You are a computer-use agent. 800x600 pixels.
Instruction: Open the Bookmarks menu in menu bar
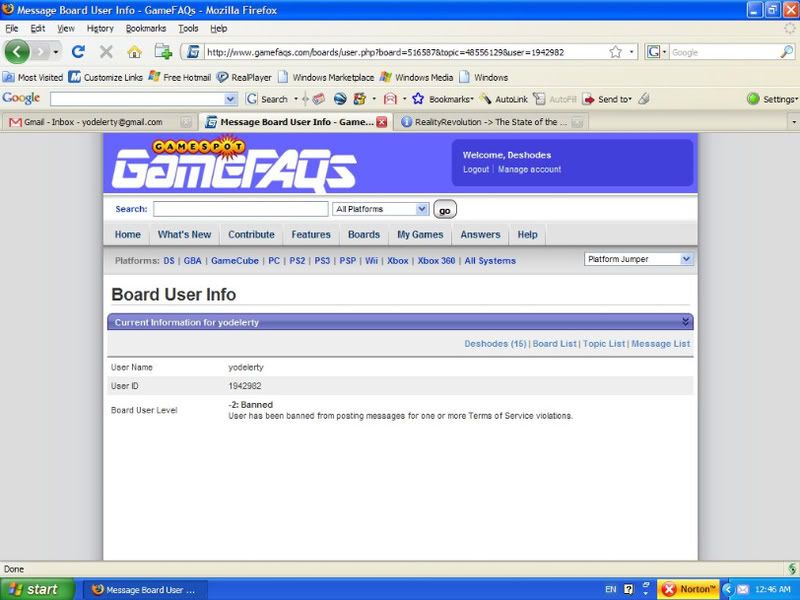146,29
